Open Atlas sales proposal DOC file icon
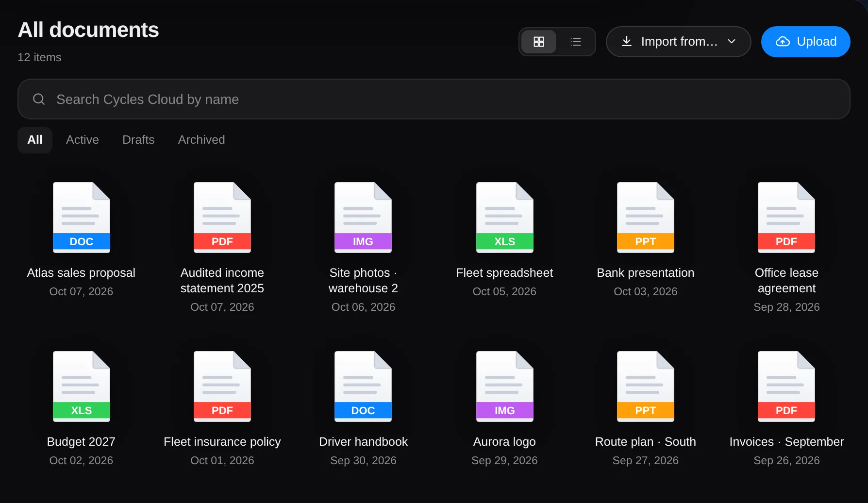Viewport: 868px width, 503px height. tap(82, 218)
